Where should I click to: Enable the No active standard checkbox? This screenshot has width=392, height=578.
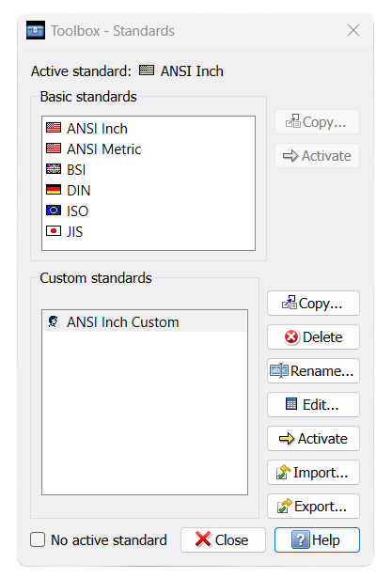[x=38, y=539]
